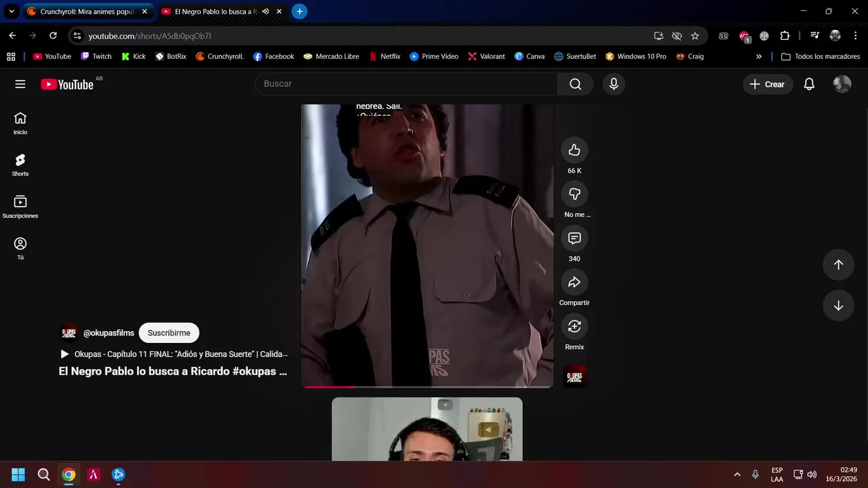This screenshot has width=868, height=488.
Task: Open Chrome profile avatar
Action: pyautogui.click(x=835, y=36)
